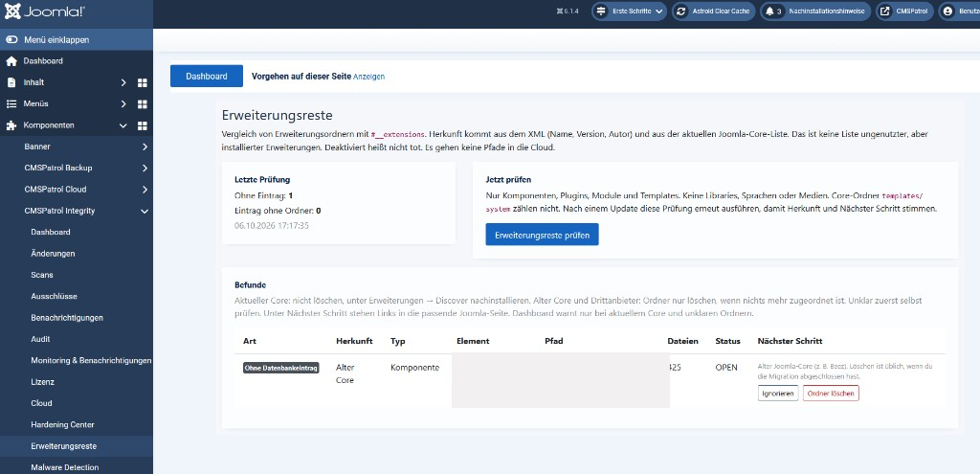Click Erweiterungsreste prüfen button

(x=542, y=235)
